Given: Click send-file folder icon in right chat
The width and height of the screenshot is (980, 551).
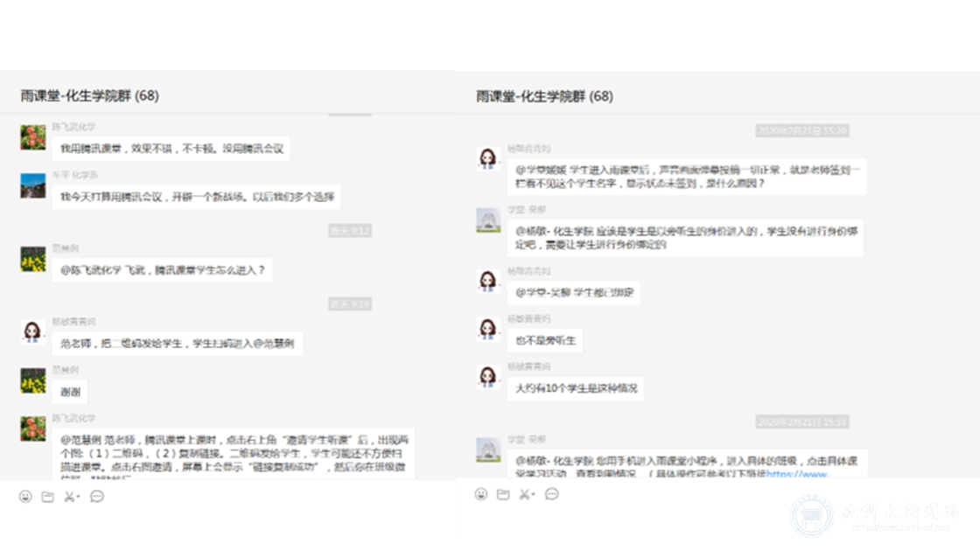Looking at the screenshot, I should (x=503, y=494).
